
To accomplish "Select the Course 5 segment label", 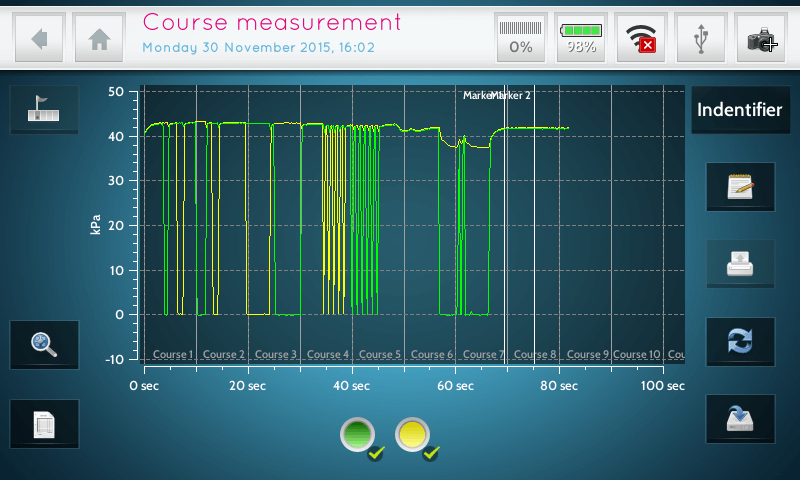I will click(x=380, y=354).
